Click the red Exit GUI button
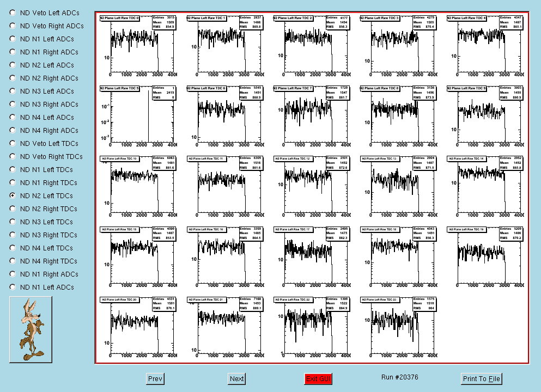The image size is (541, 392). (x=318, y=379)
